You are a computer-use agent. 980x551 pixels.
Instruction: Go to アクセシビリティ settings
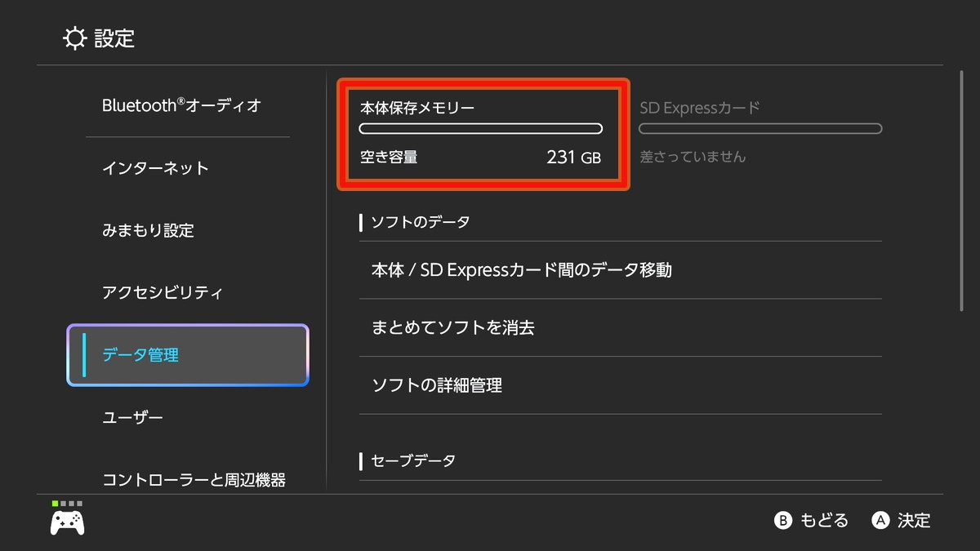tap(162, 292)
